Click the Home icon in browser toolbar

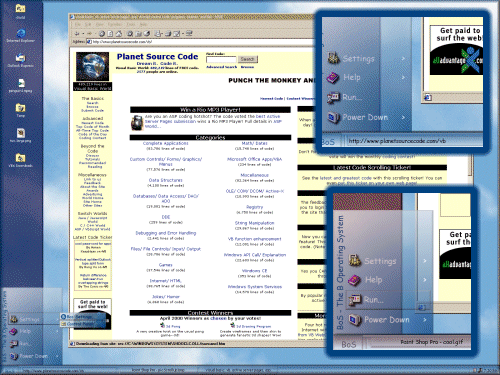[x=119, y=34]
